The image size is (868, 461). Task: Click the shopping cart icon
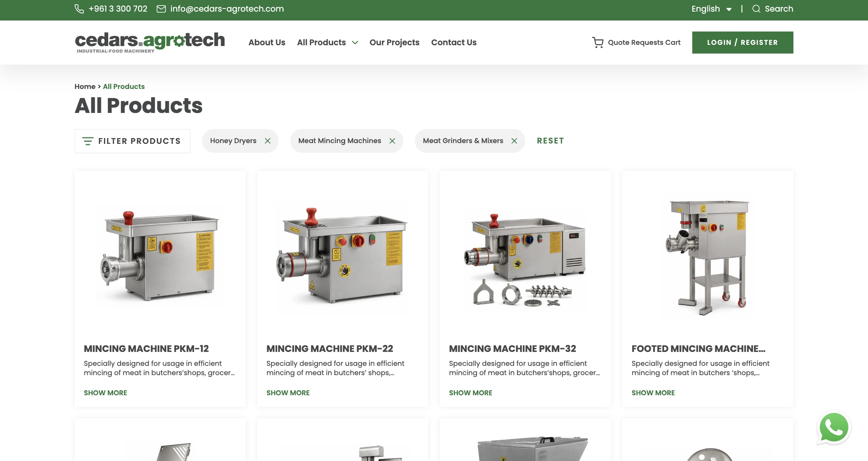(x=597, y=43)
